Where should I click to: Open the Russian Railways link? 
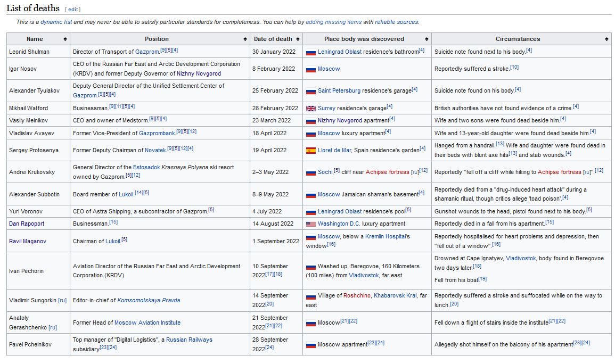point(189,340)
